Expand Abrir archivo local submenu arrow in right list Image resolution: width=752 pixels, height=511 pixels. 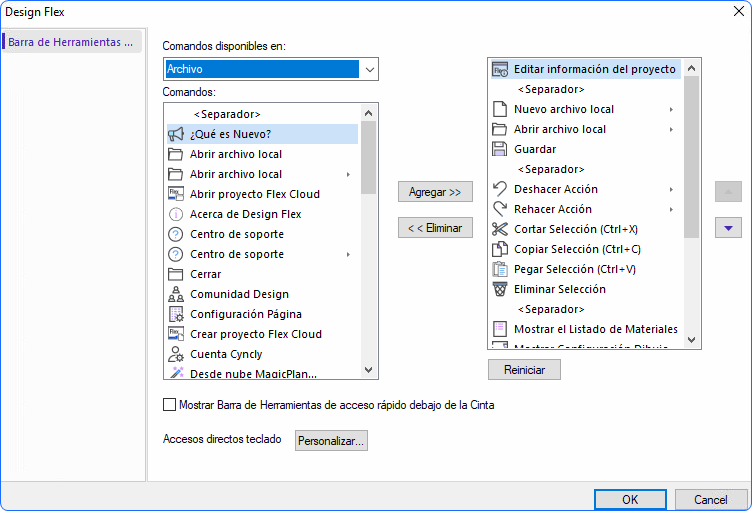tap(671, 130)
